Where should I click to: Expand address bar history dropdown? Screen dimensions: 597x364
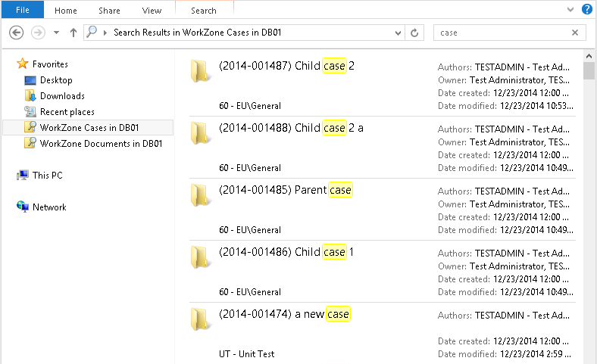[x=399, y=33]
